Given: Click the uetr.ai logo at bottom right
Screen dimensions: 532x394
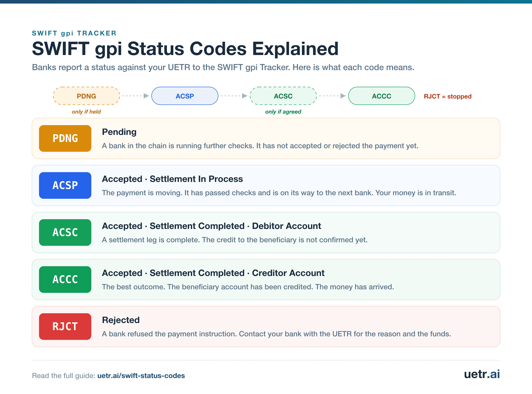Looking at the screenshot, I should pyautogui.click(x=482, y=374).
